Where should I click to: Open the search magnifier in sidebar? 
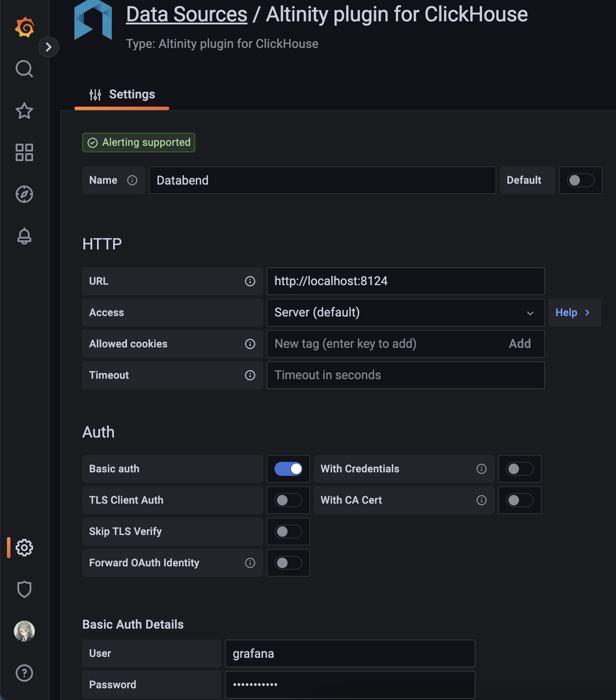24,69
